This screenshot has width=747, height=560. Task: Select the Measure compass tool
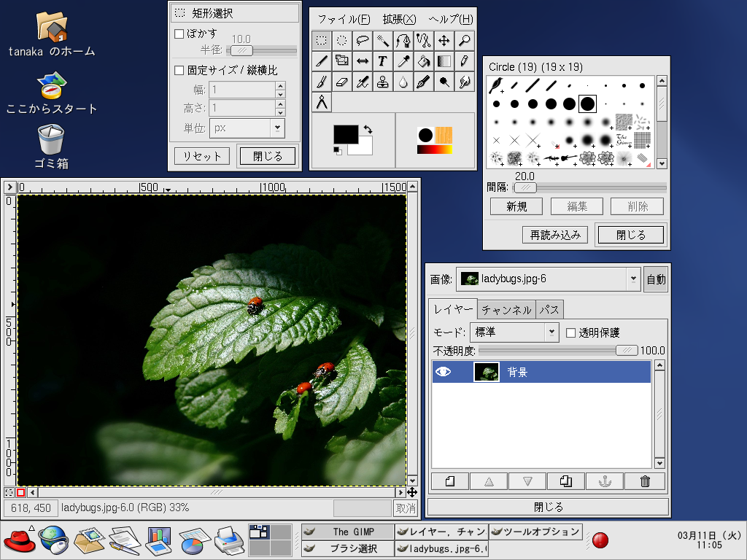pyautogui.click(x=322, y=102)
